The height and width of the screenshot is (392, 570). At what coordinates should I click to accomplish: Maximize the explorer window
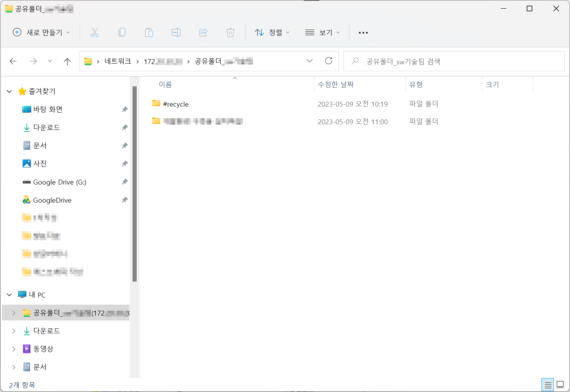[x=529, y=9]
